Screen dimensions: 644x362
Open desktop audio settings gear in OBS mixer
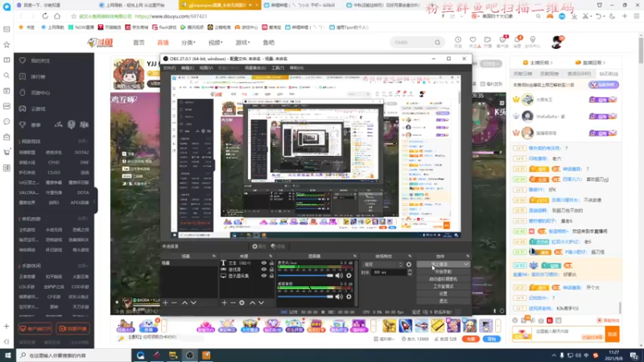349,296
